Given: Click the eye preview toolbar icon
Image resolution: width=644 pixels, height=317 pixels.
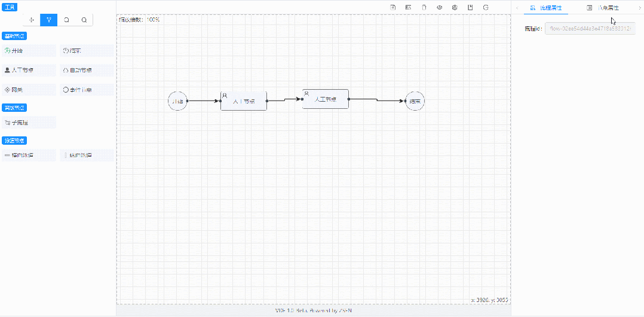Looking at the screenshot, I should [440, 7].
